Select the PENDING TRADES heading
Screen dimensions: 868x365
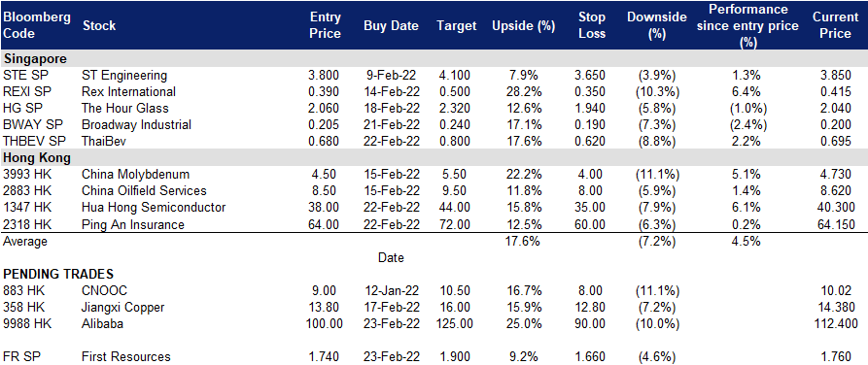[x=58, y=274]
